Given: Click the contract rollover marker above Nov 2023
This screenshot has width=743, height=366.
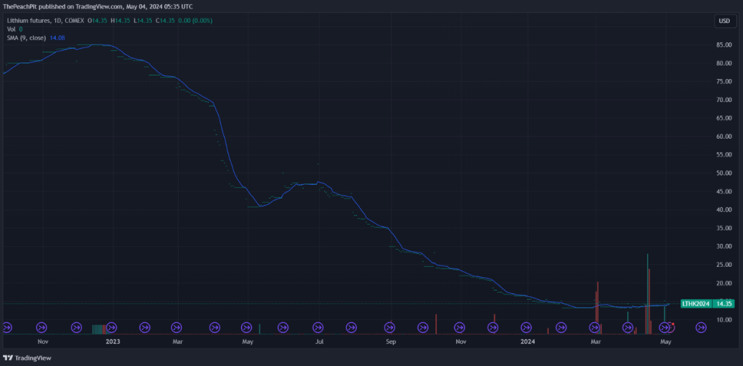Looking at the screenshot, I should (459, 327).
